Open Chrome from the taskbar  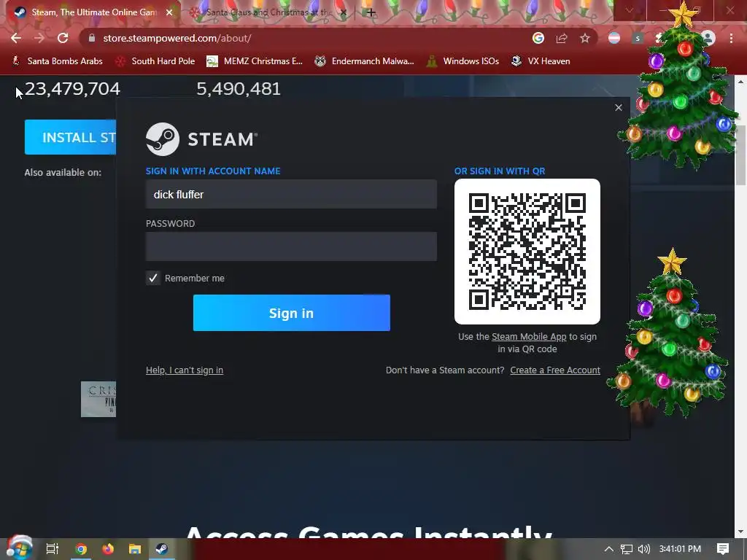tap(81, 549)
